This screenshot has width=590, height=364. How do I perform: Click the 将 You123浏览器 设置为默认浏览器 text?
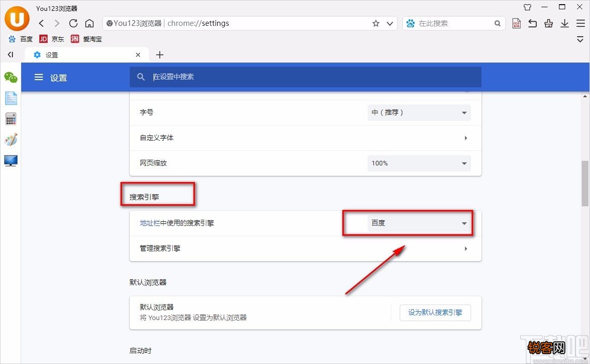coord(193,317)
